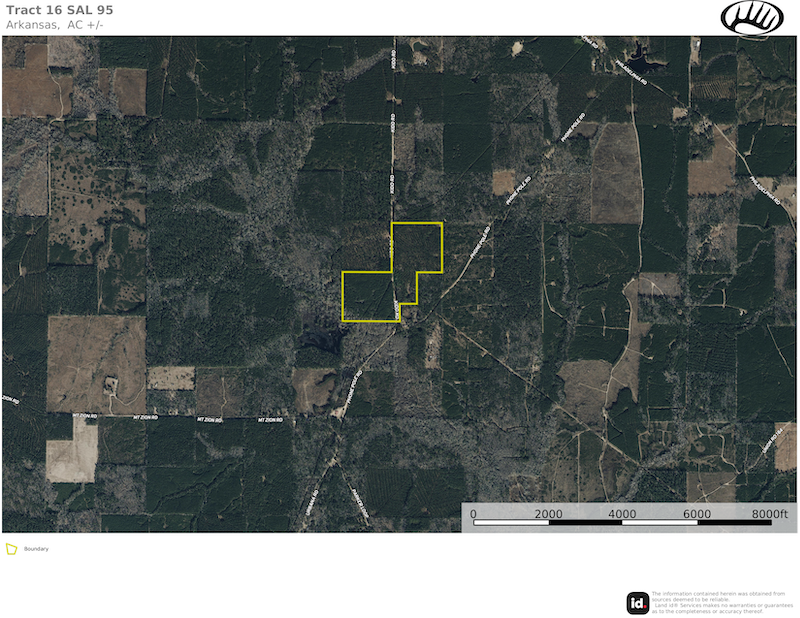Click the 4000 mark on scale bar
The height and width of the screenshot is (618, 800).
[x=623, y=513]
